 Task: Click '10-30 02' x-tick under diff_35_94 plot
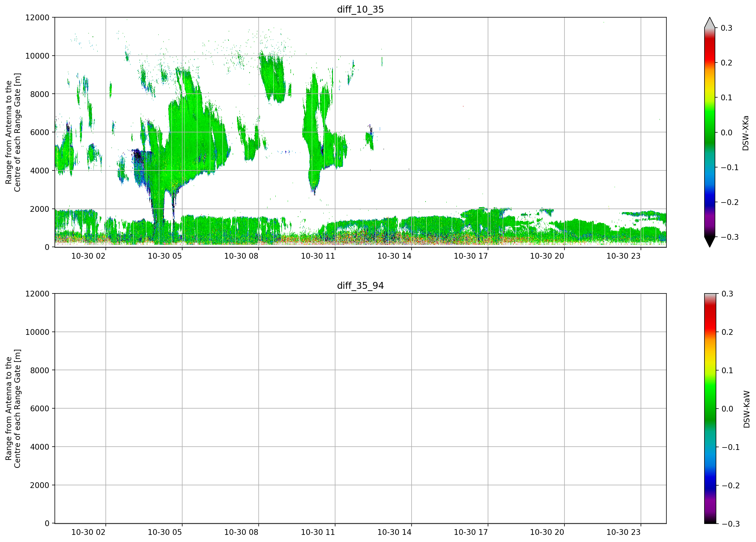[88, 532]
